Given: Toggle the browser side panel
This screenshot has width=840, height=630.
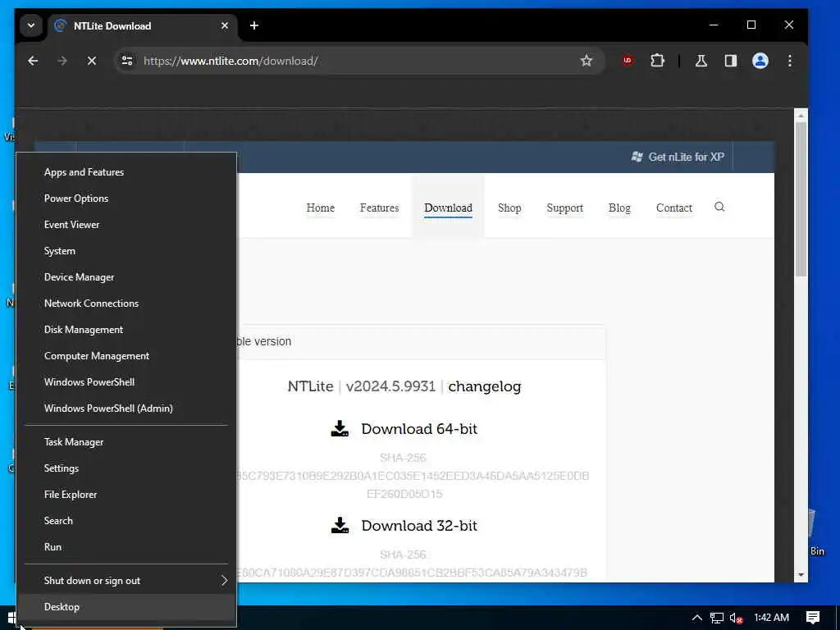Looking at the screenshot, I should pyautogui.click(x=731, y=61).
